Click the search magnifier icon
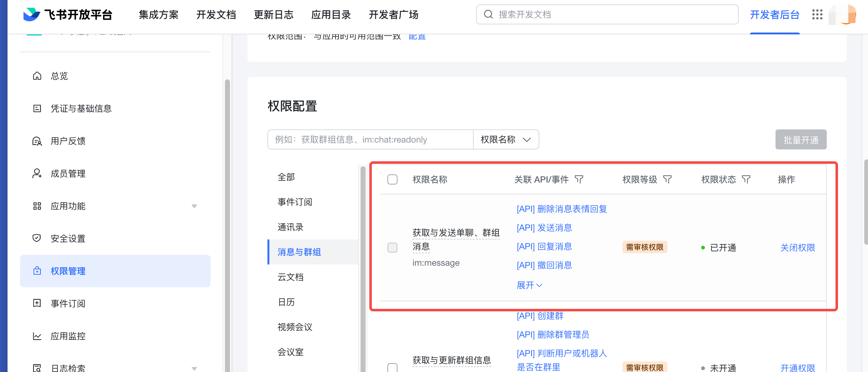868x372 pixels. [x=488, y=14]
